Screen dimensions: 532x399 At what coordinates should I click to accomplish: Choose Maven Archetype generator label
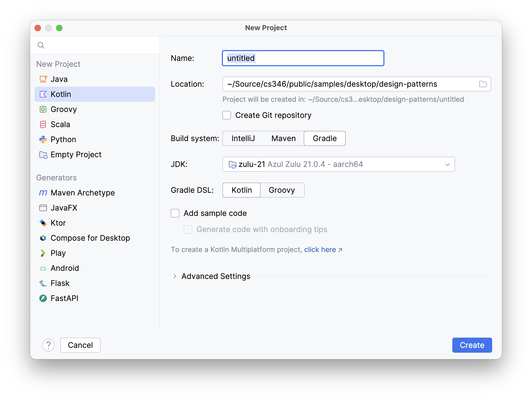pyautogui.click(x=83, y=193)
